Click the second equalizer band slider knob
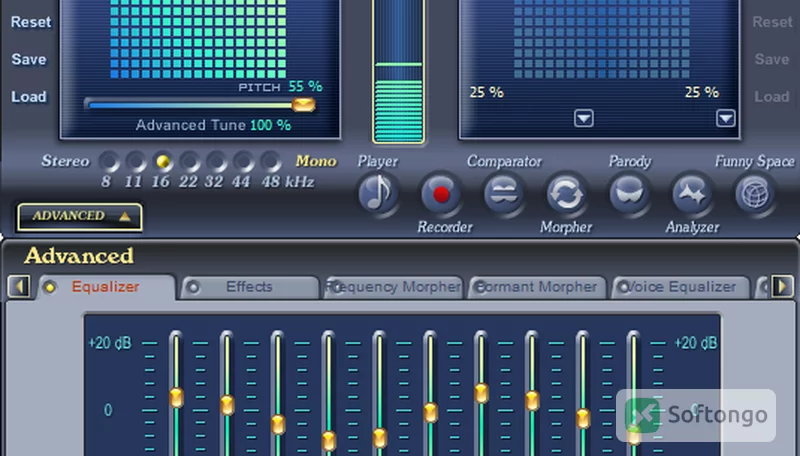 (227, 405)
